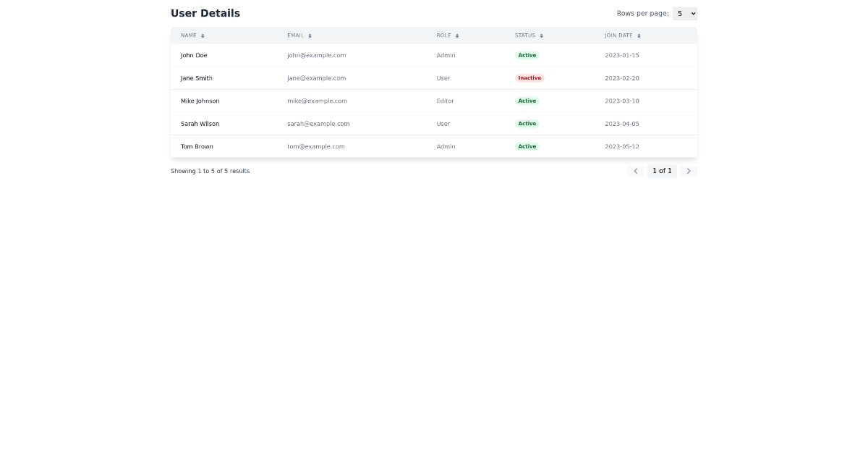Toggle Jane Smith's Inactive status badge

coord(529,77)
